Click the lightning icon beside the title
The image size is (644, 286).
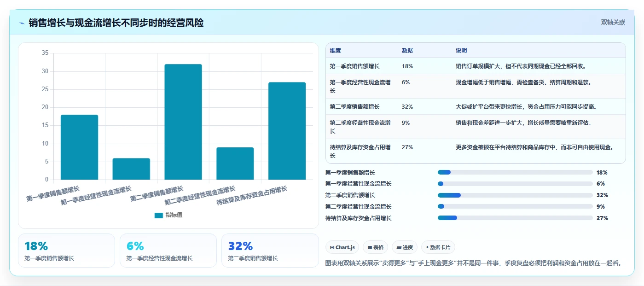pos(22,23)
